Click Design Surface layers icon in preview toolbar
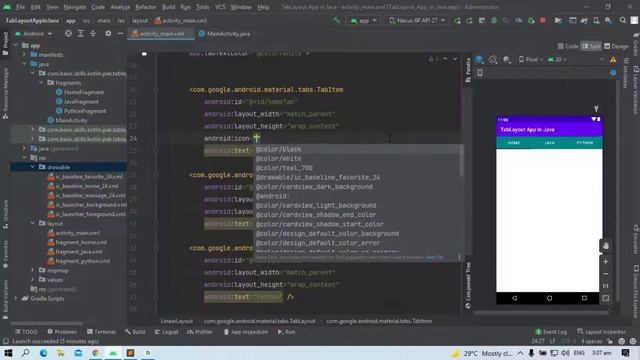The image size is (640, 360). pos(480,60)
